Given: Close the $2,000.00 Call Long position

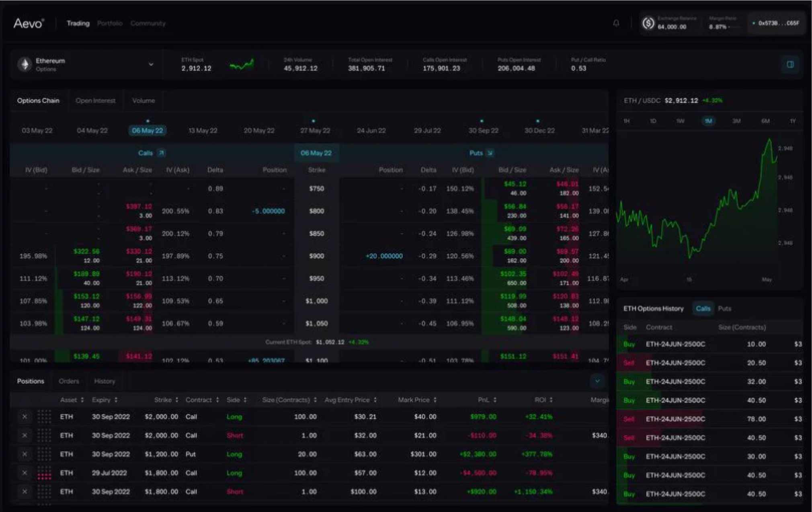Looking at the screenshot, I should click(25, 417).
